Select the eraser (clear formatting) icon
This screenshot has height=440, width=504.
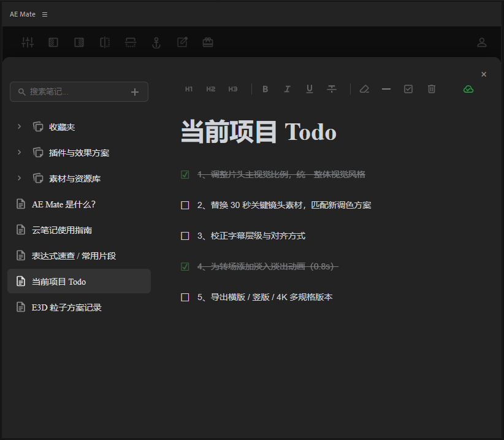coord(364,89)
